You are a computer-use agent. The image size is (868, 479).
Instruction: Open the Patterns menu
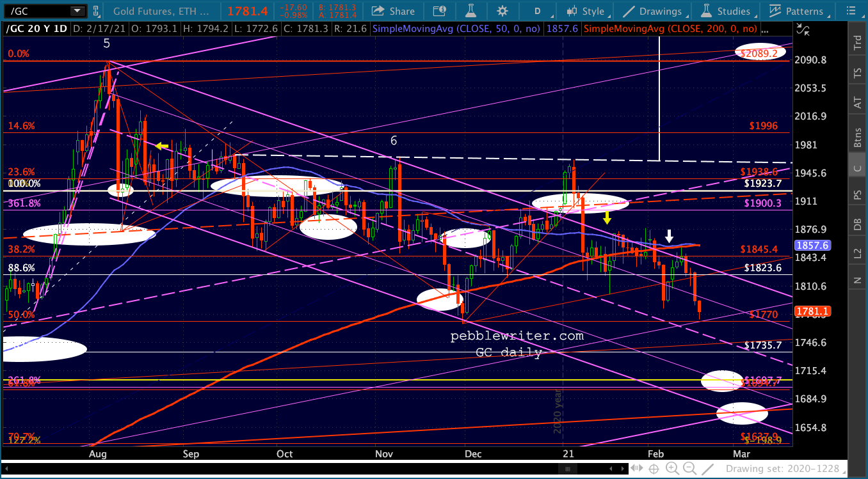point(796,11)
